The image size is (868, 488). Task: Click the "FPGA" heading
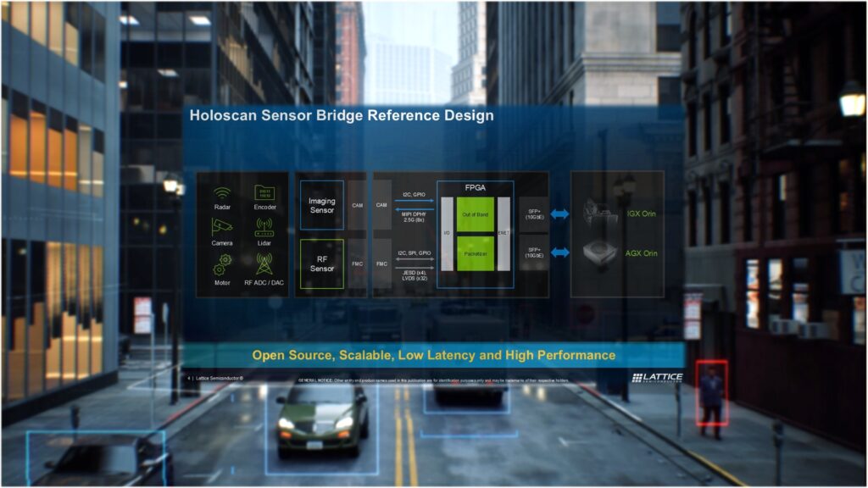pos(475,187)
